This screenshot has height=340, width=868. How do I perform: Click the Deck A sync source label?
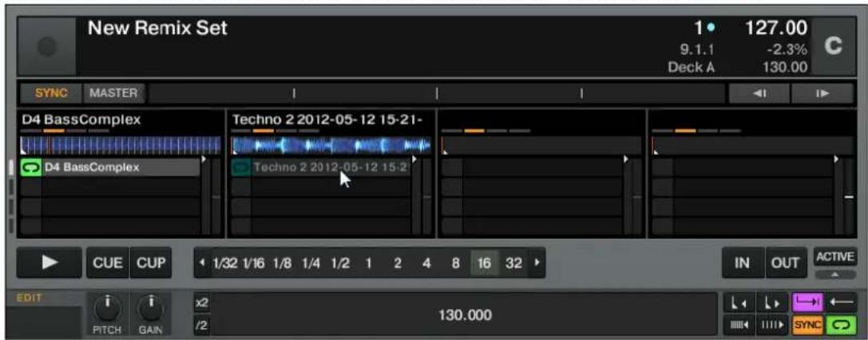point(690,68)
